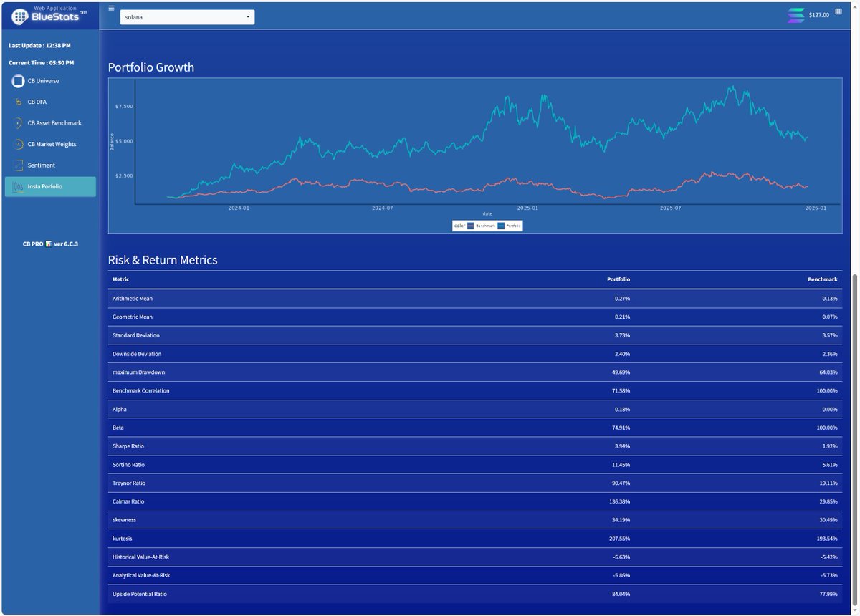The width and height of the screenshot is (860, 616).
Task: Click the 2024-07 x-axis date label
Action: click(383, 208)
